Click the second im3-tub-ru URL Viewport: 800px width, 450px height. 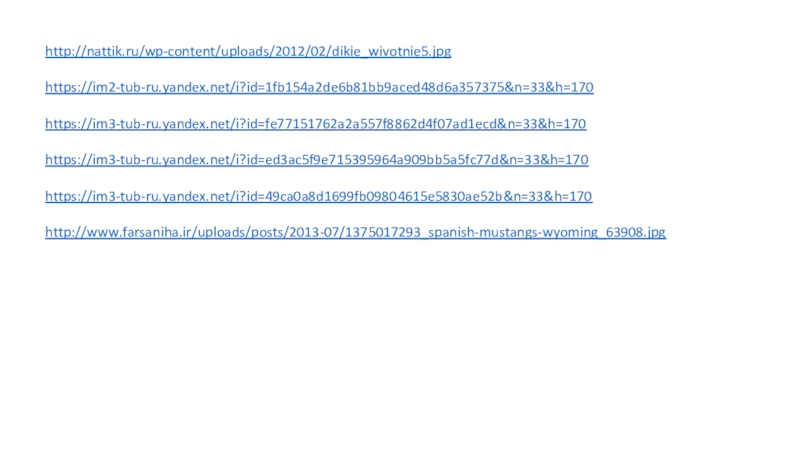pos(317,160)
